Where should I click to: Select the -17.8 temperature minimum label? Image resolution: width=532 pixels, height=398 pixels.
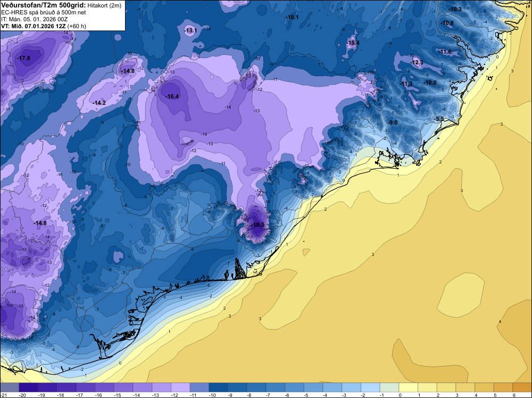(24, 59)
